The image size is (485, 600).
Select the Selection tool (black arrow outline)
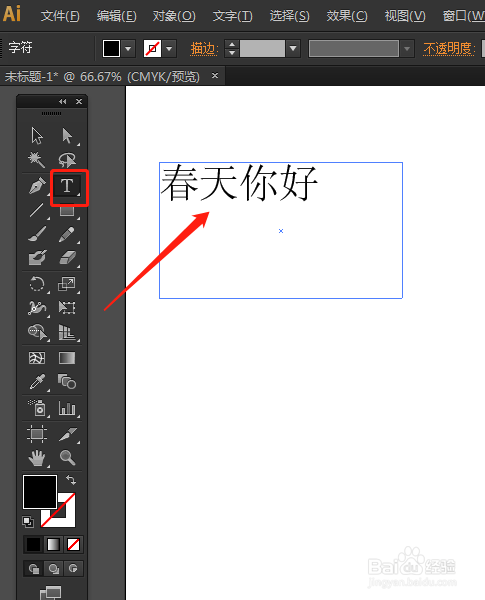[37, 135]
